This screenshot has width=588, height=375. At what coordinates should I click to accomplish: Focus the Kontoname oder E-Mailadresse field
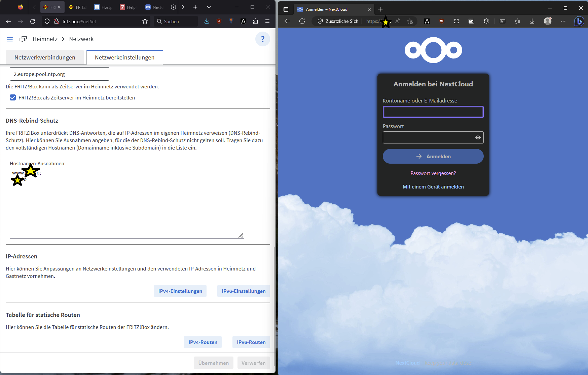click(x=433, y=112)
